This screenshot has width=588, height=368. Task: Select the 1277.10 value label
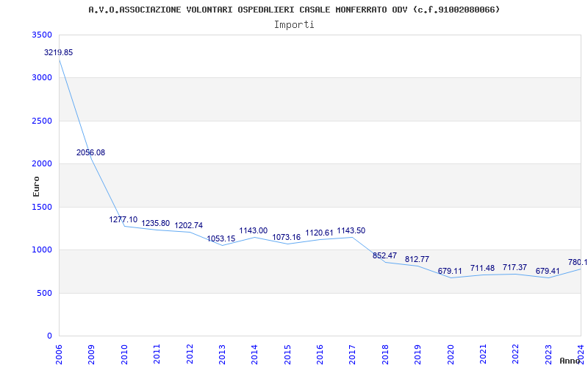[123, 219]
